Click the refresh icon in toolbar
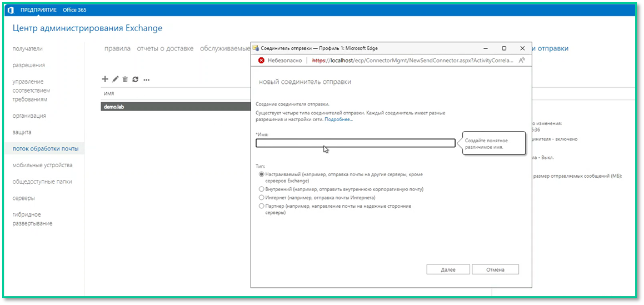The width and height of the screenshot is (644, 305). [135, 79]
